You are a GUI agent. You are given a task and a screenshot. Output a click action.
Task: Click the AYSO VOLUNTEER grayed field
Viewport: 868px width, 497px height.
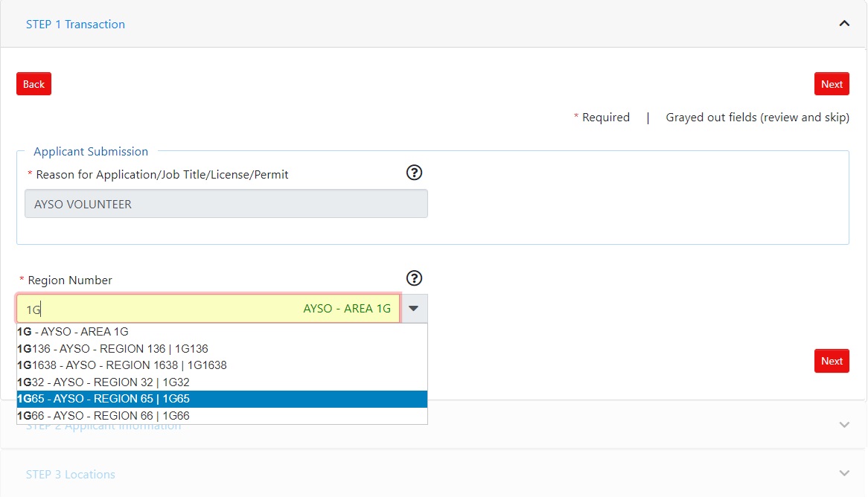tap(226, 204)
